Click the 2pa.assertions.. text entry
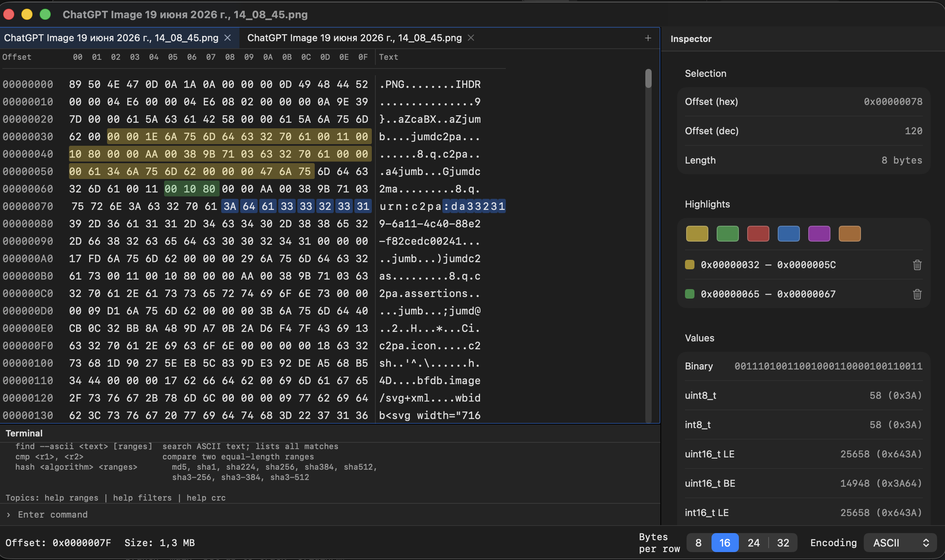 (x=430, y=293)
